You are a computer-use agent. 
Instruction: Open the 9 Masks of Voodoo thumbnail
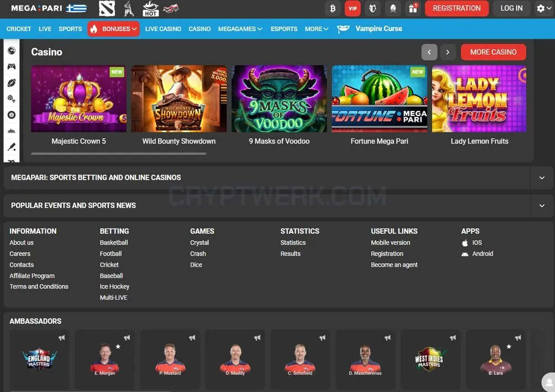pos(279,99)
